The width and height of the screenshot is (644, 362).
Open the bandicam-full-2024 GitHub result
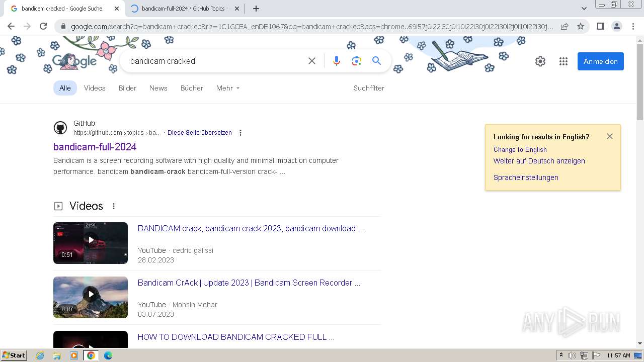point(95,147)
